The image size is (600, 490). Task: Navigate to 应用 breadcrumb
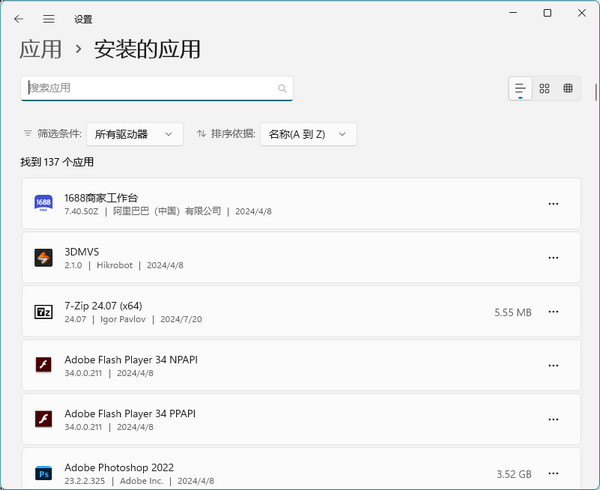(x=40, y=49)
